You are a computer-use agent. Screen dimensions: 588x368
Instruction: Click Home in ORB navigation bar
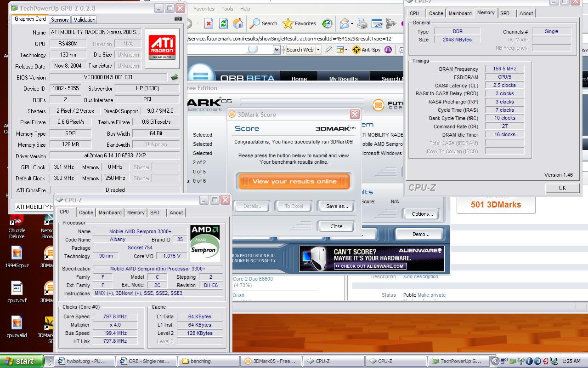coord(299,79)
